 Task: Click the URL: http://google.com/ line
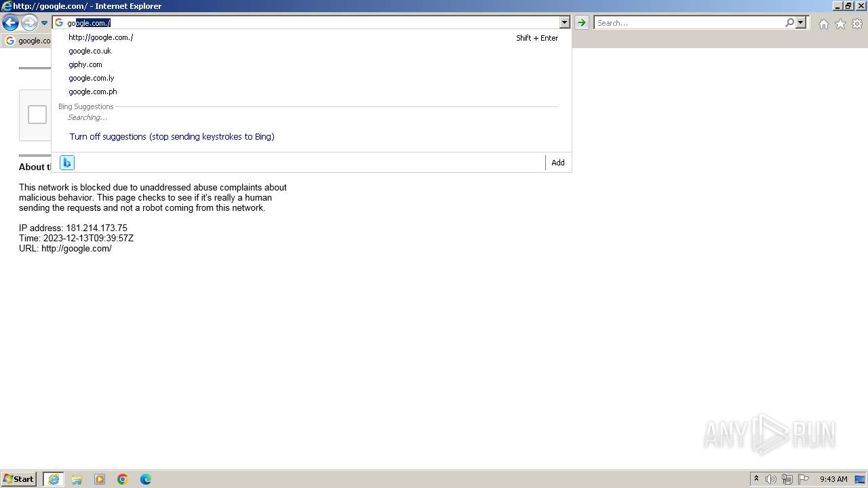click(x=65, y=249)
